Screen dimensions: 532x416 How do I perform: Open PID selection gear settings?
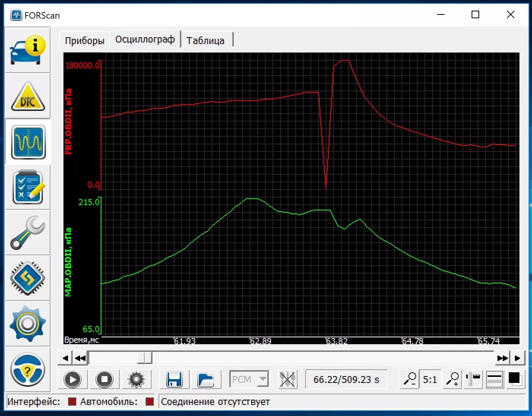point(136,379)
